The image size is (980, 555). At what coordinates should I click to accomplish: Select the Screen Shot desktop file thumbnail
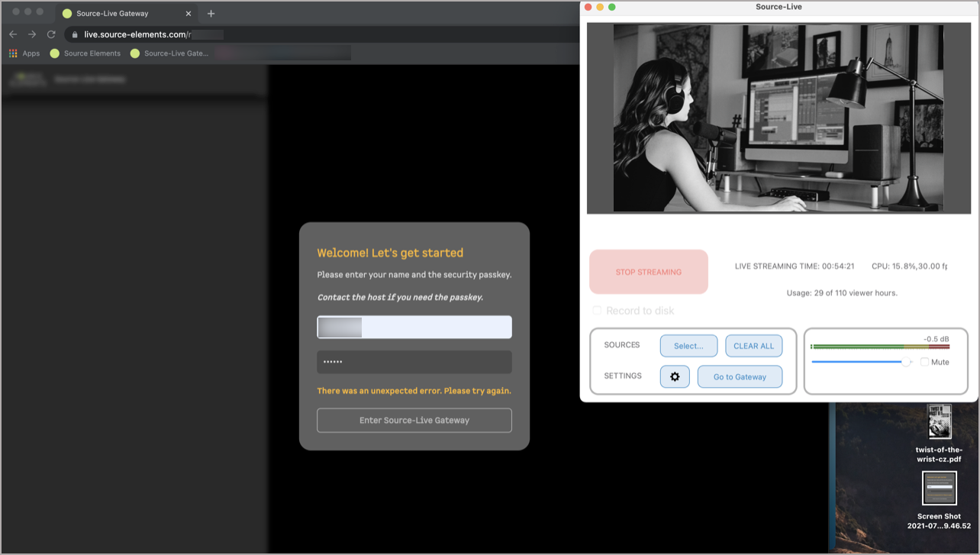(939, 489)
